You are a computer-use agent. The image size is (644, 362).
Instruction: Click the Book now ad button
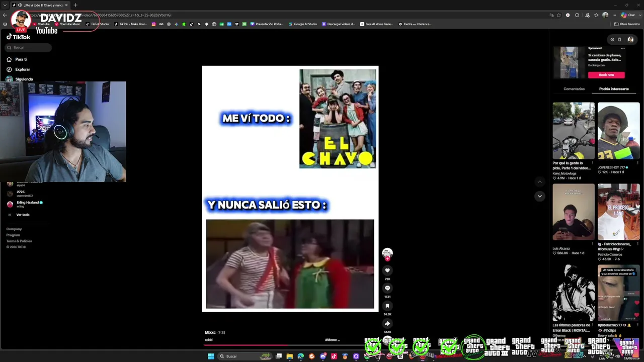coord(606,75)
